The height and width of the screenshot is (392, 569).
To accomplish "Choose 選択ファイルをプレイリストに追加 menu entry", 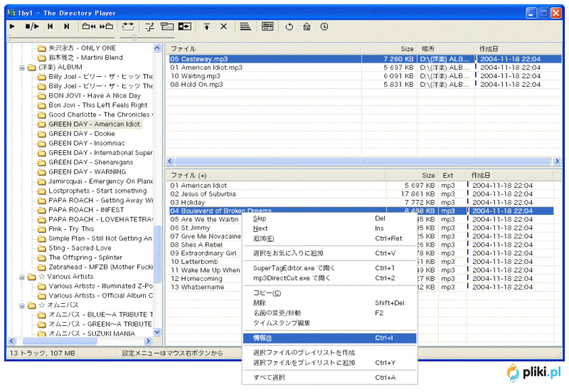I will (329, 363).
